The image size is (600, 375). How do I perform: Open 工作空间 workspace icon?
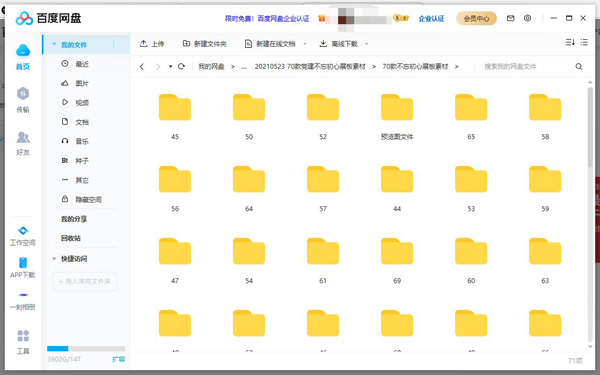pyautogui.click(x=23, y=235)
